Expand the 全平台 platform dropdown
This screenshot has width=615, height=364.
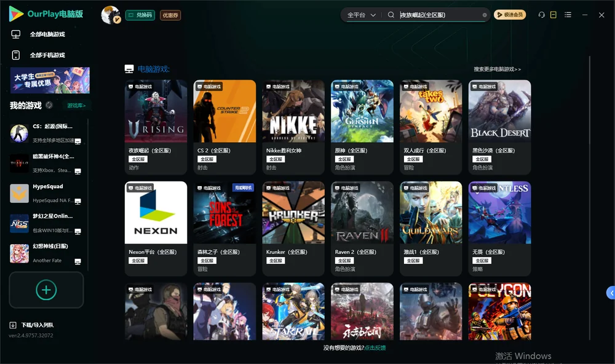(361, 15)
